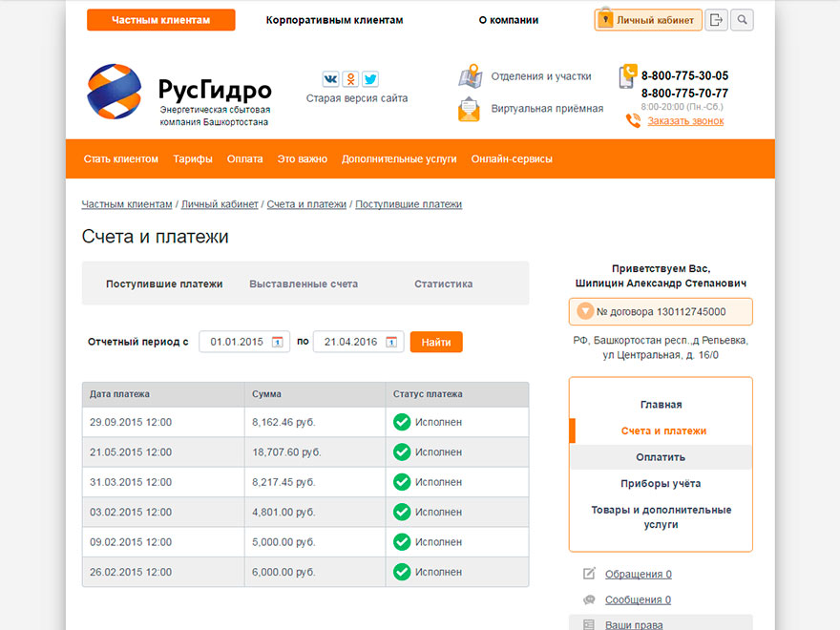Screen dimensions: 840x630
Task: Click green check icon in 03.02.2015 row
Action: (402, 513)
